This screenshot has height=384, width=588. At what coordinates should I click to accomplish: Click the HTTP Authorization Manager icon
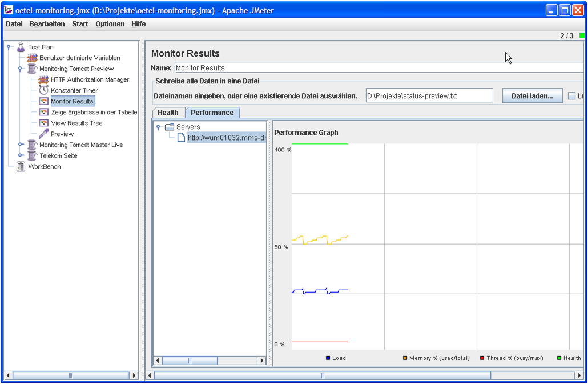pyautogui.click(x=43, y=79)
